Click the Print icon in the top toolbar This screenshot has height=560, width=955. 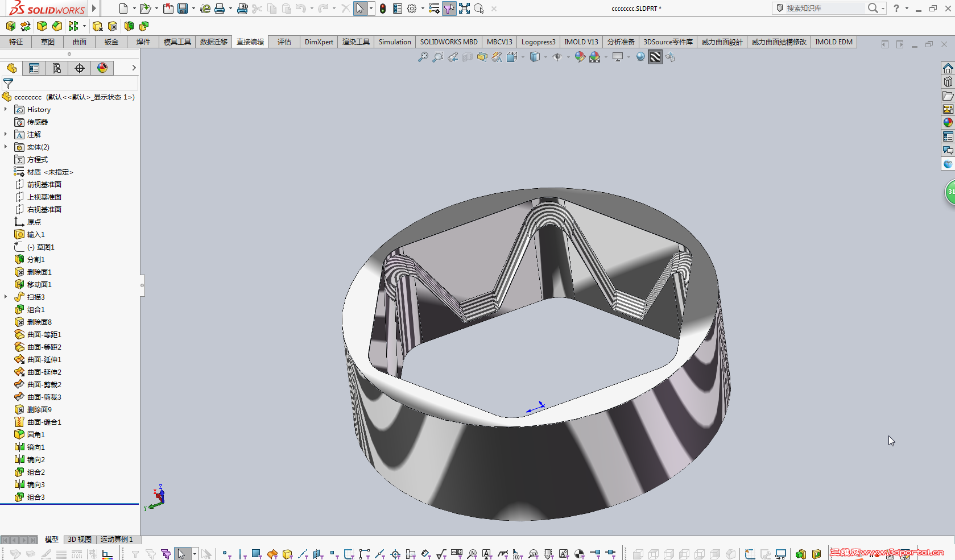point(220,9)
